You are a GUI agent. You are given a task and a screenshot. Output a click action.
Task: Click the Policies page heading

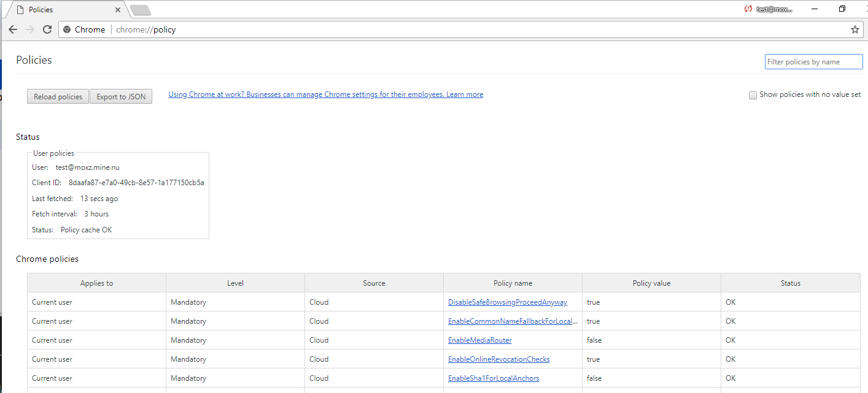tap(34, 60)
